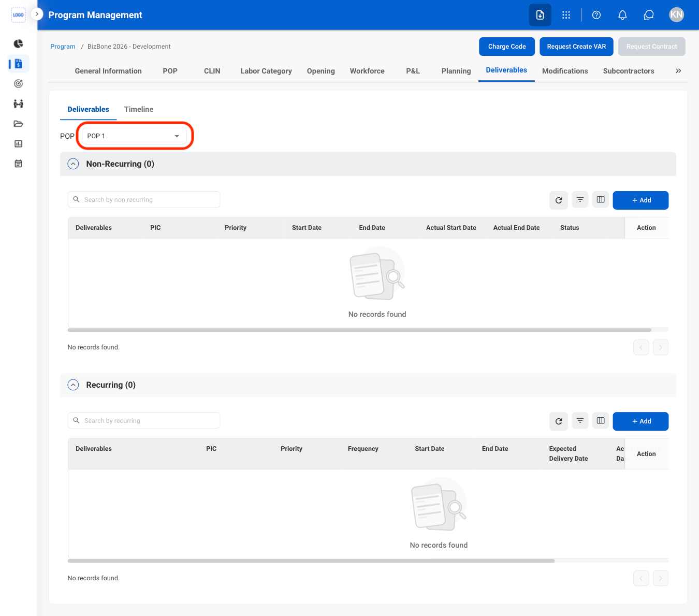
Task: Click the Charge Code button
Action: point(507,47)
